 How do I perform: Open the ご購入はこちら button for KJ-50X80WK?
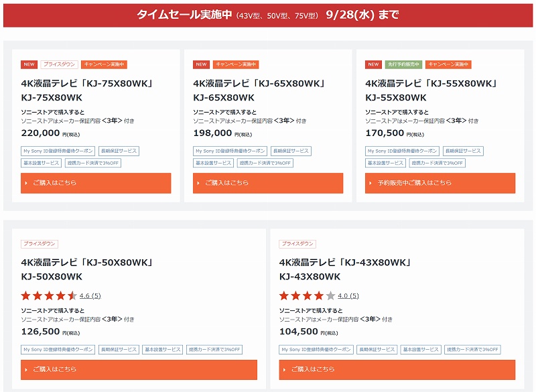tap(139, 369)
